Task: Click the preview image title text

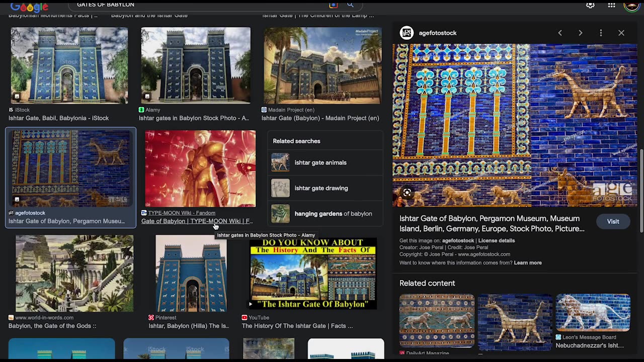Action: click(492, 224)
